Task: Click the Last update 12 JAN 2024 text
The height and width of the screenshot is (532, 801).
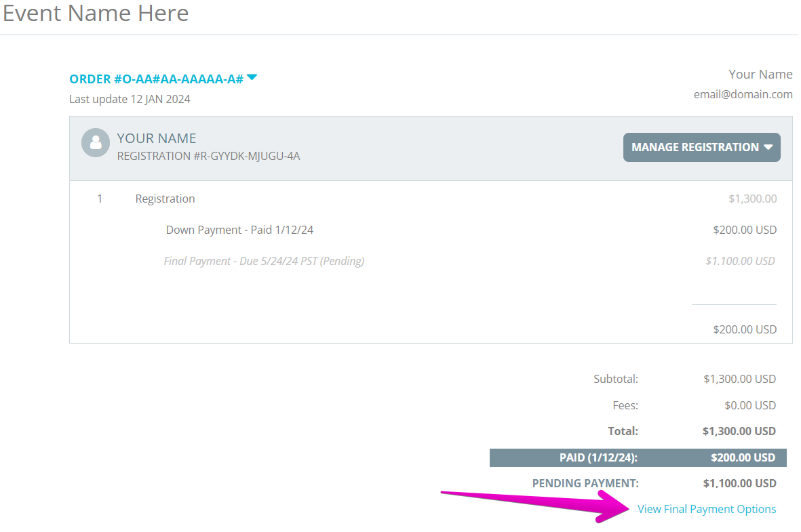Action: pyautogui.click(x=130, y=99)
